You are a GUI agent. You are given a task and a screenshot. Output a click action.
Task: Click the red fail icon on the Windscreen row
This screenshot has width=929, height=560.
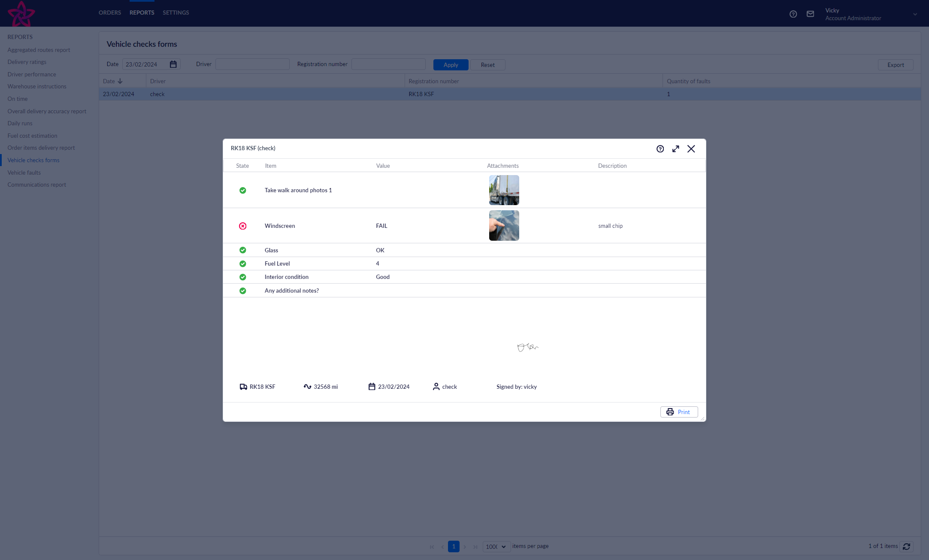(x=243, y=226)
